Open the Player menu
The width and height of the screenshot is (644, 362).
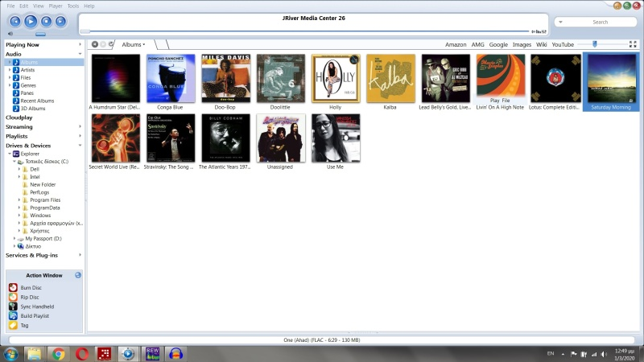pyautogui.click(x=55, y=6)
